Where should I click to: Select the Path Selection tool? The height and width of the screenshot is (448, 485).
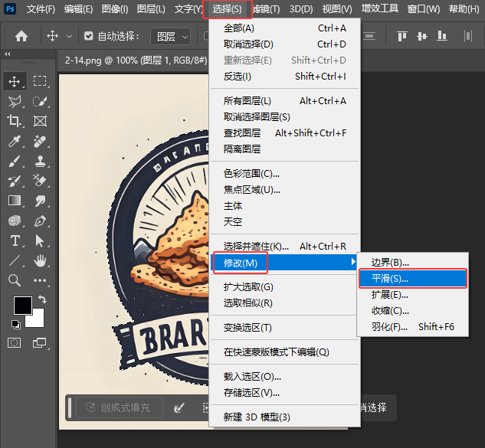click(x=40, y=240)
